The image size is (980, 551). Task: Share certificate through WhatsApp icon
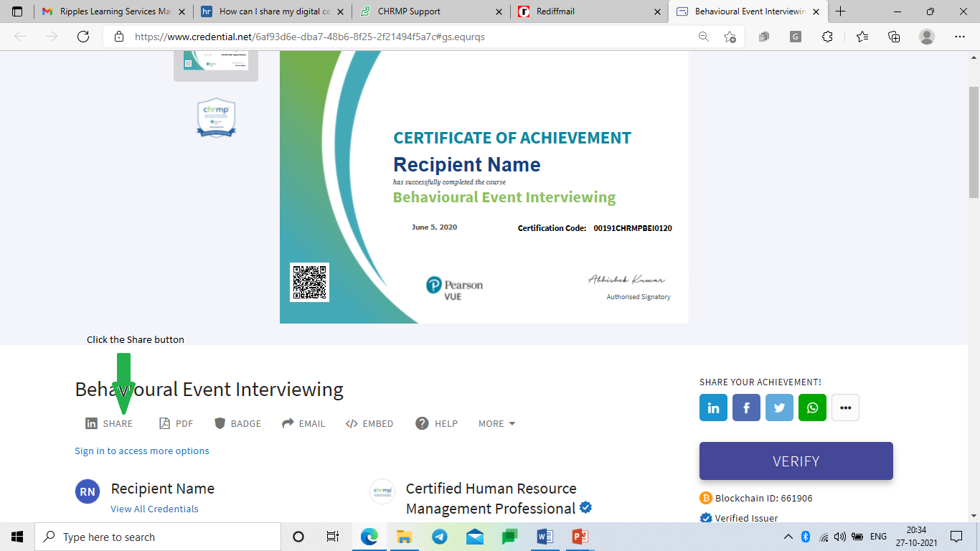[x=812, y=408]
